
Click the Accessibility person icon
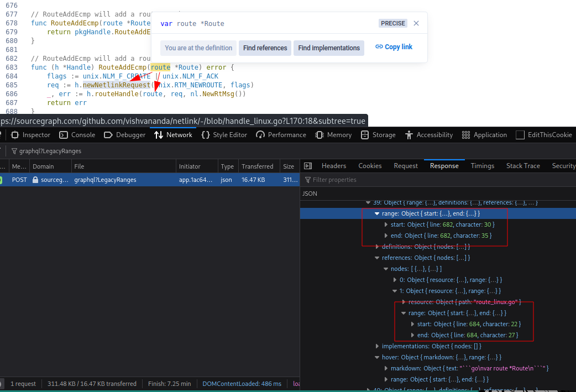pos(409,135)
